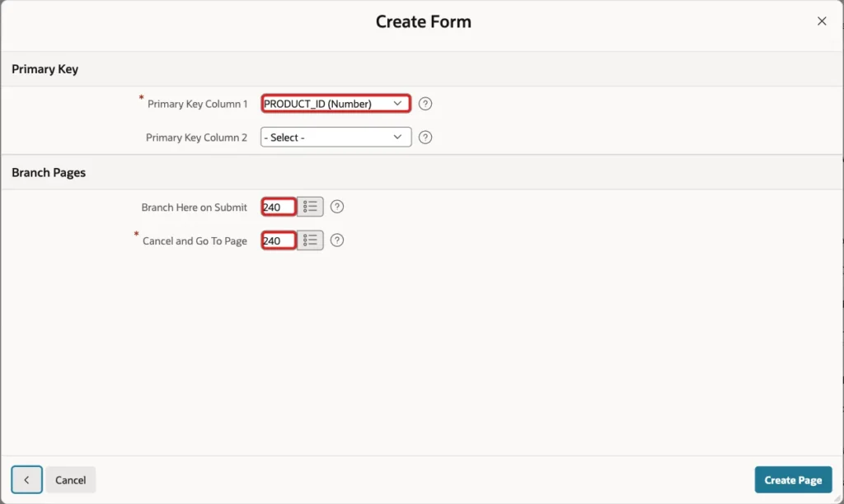
Task: Go back to previous wizard step
Action: (26, 480)
